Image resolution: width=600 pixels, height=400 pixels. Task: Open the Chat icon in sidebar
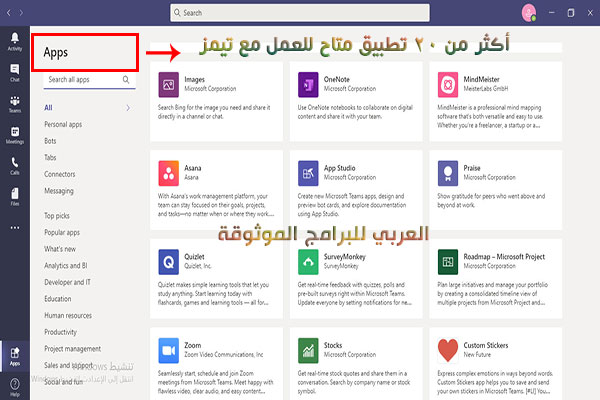[15, 73]
